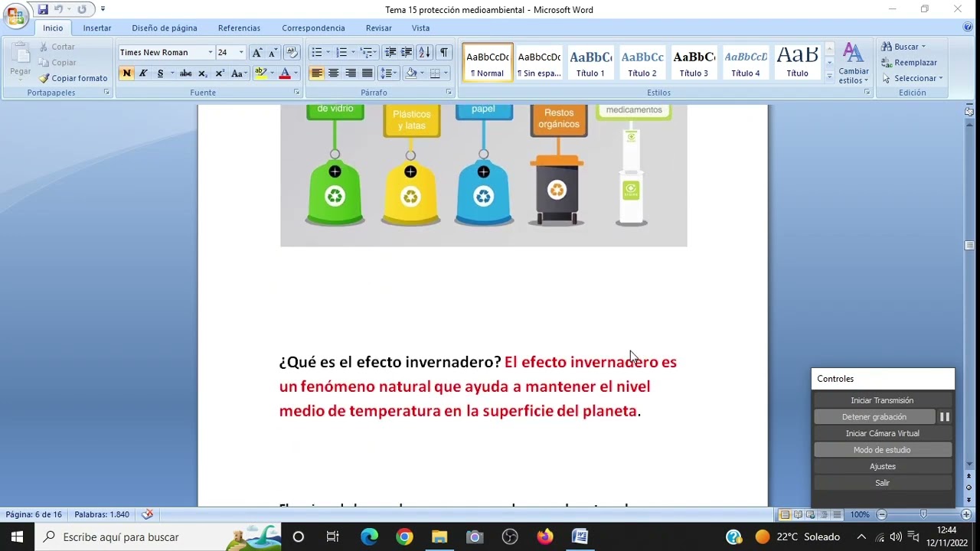Open Cambiar estilos menu
The width and height of the screenshot is (980, 551).
pos(854,64)
